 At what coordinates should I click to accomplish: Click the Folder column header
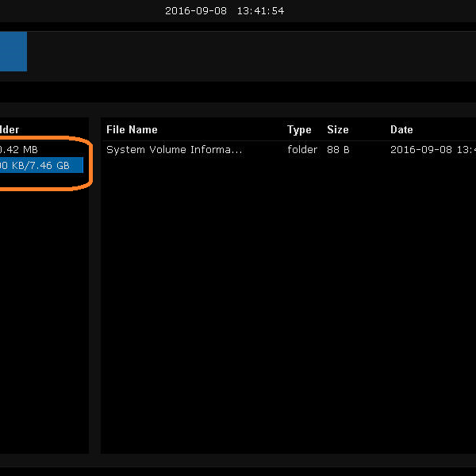tap(10, 129)
